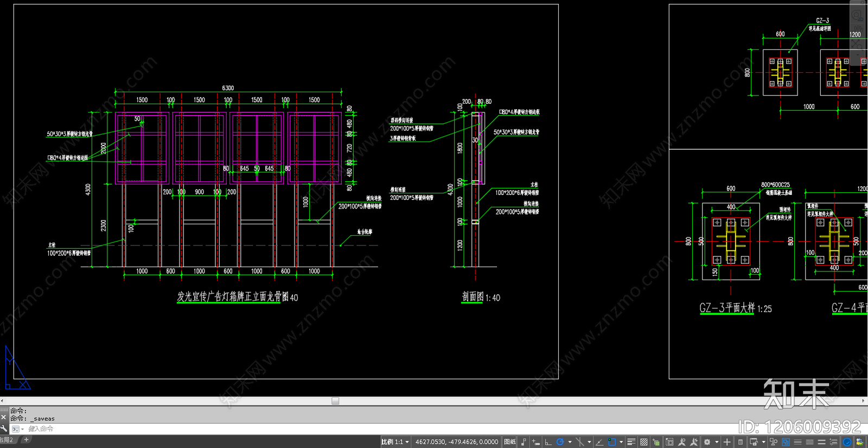The width and height of the screenshot is (868, 448).
Task: Toggle polar tracking icon
Action: [560, 442]
